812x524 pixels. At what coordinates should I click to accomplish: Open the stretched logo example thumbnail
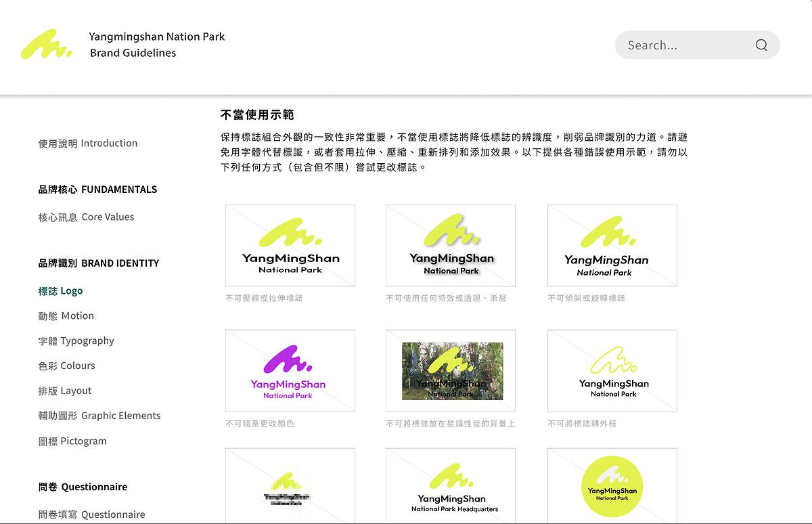coord(290,246)
